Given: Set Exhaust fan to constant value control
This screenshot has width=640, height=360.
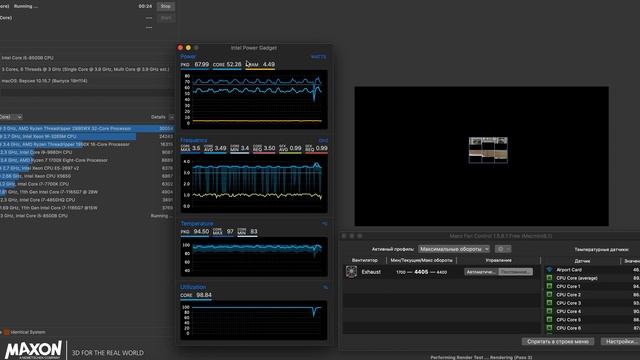Looking at the screenshot, I should click(x=516, y=272).
